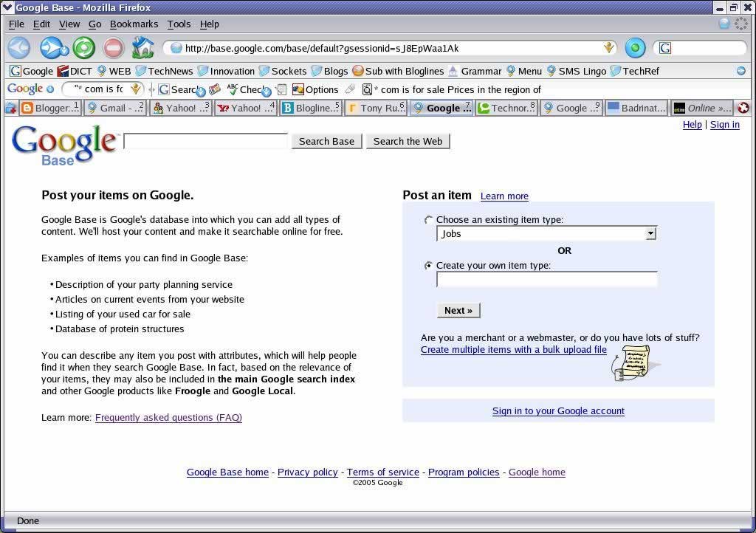756x533 pixels.
Task: Switch to the Technorati tab
Action: tap(506, 108)
